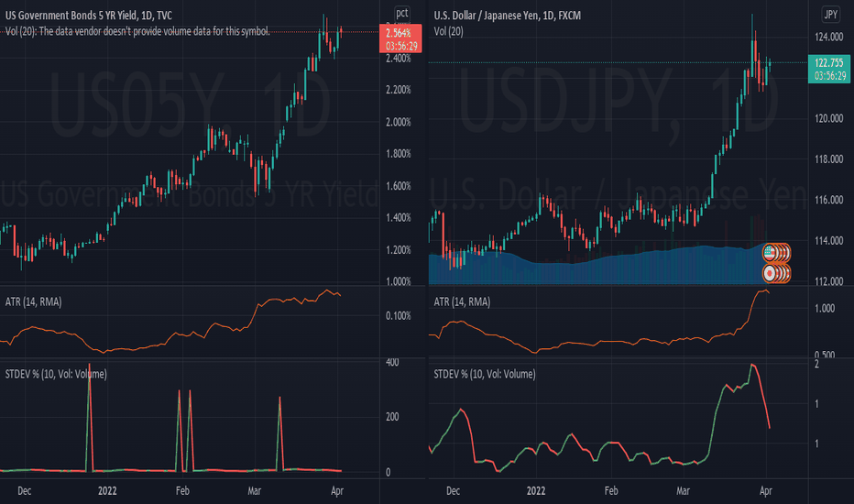Click the 0.500 ATR axis label on USDJPY

(x=825, y=355)
